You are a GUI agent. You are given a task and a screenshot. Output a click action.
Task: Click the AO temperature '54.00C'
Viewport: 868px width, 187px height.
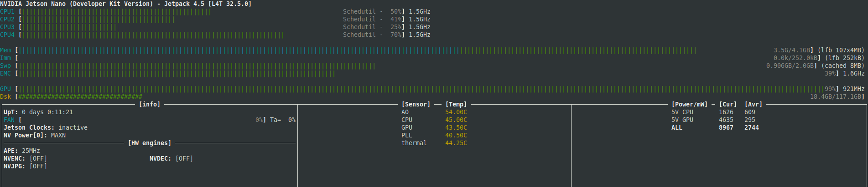coord(456,112)
